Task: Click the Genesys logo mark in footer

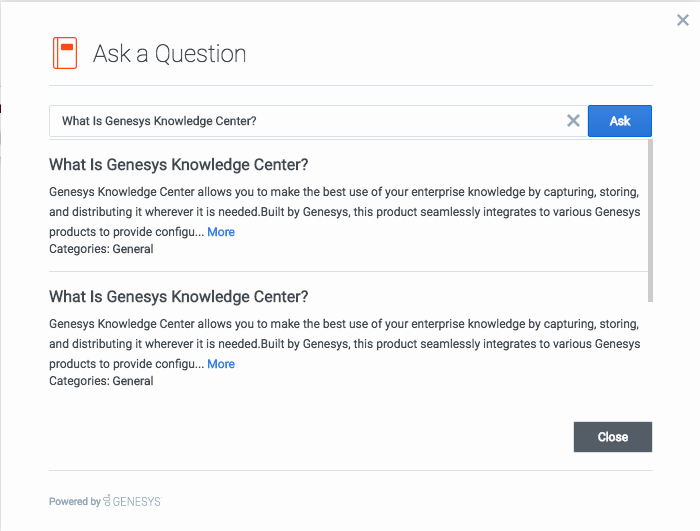Action: pos(107,501)
